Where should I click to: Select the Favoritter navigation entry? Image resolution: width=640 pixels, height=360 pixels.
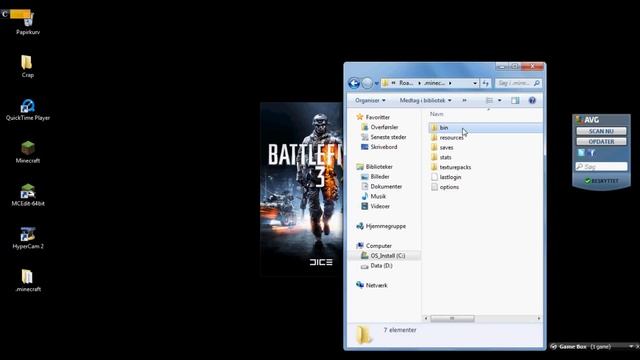click(x=373, y=117)
